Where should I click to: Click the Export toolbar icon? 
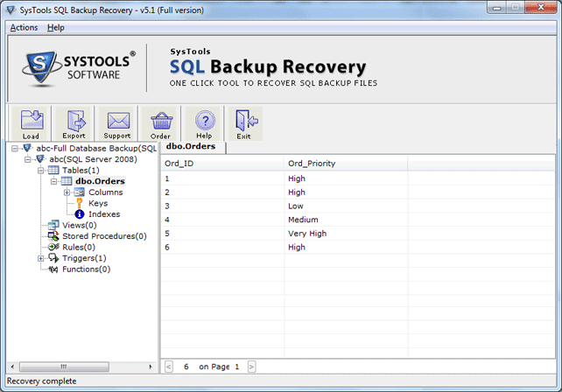74,123
